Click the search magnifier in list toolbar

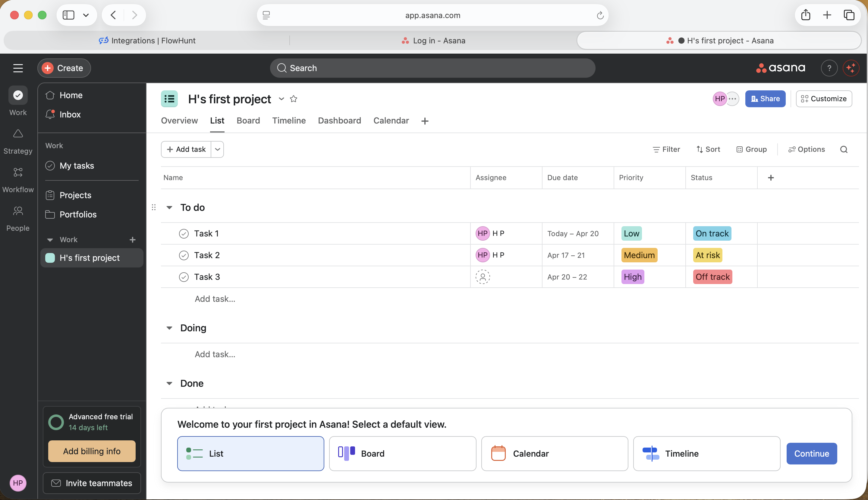click(x=844, y=149)
